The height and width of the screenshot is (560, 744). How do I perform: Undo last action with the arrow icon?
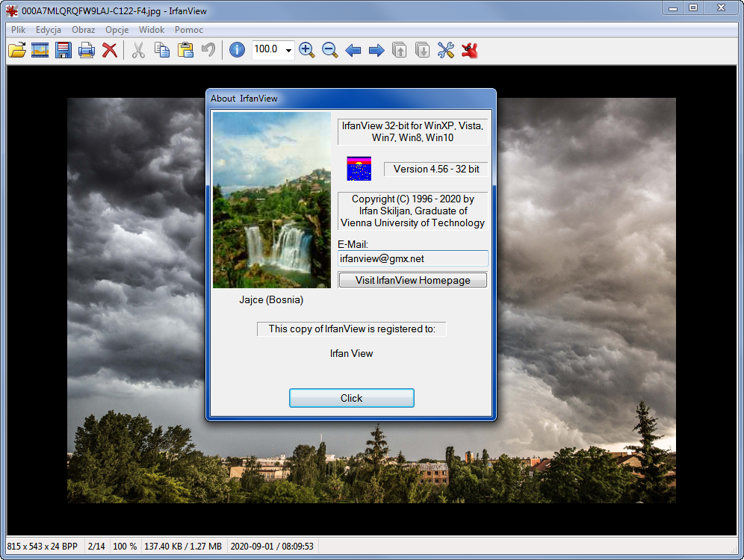pyautogui.click(x=208, y=50)
